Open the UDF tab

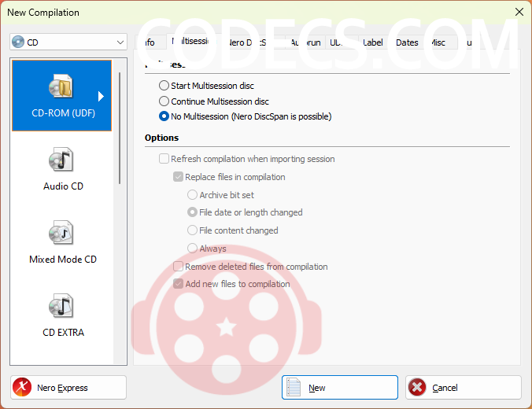tap(342, 42)
